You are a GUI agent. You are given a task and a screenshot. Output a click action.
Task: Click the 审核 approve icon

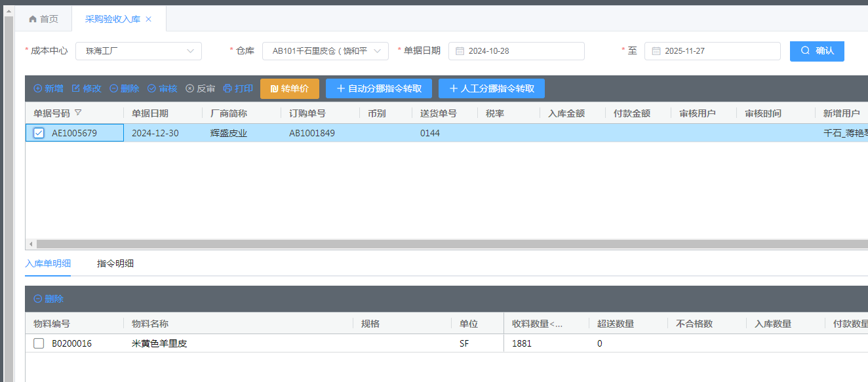(x=151, y=88)
